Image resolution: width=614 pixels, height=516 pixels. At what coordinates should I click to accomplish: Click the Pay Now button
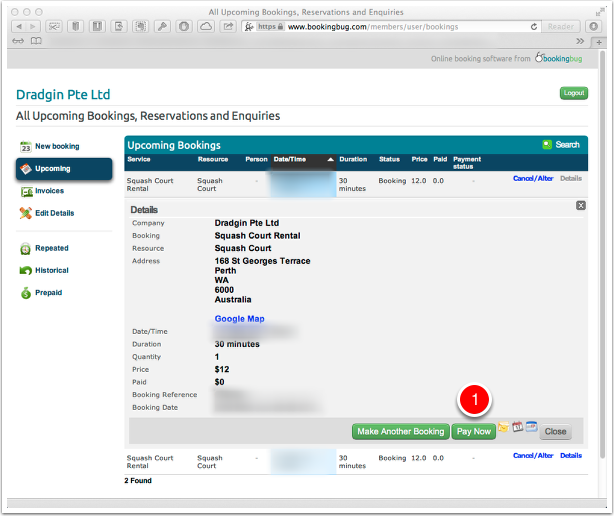(x=473, y=431)
